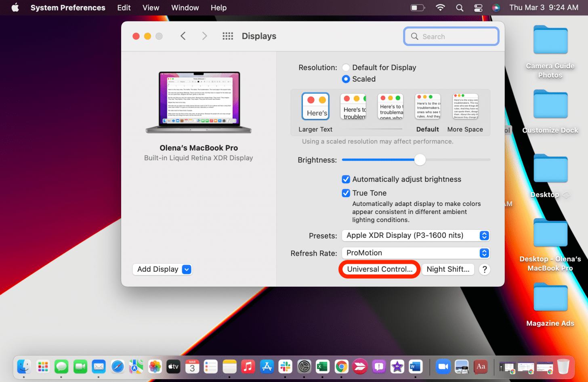This screenshot has width=588, height=382.
Task: Click the Brightness slider handle
Action: tap(420, 160)
